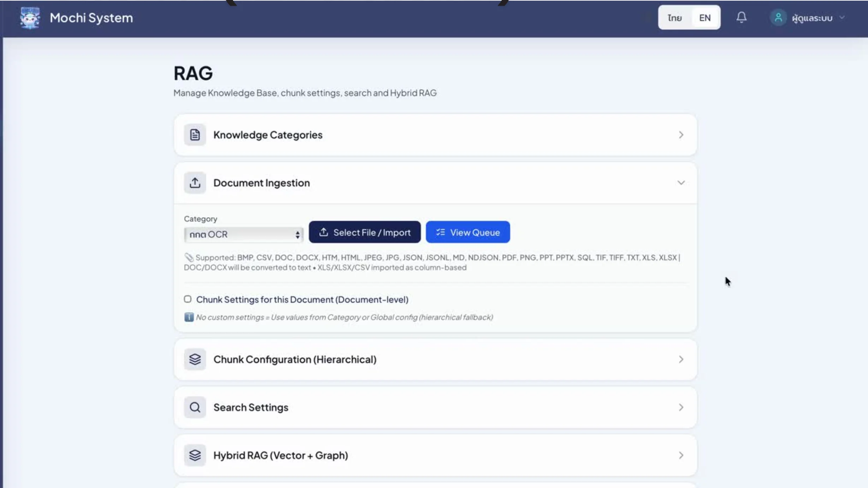Click the user avatar icon
The image size is (868, 488).
pos(778,18)
